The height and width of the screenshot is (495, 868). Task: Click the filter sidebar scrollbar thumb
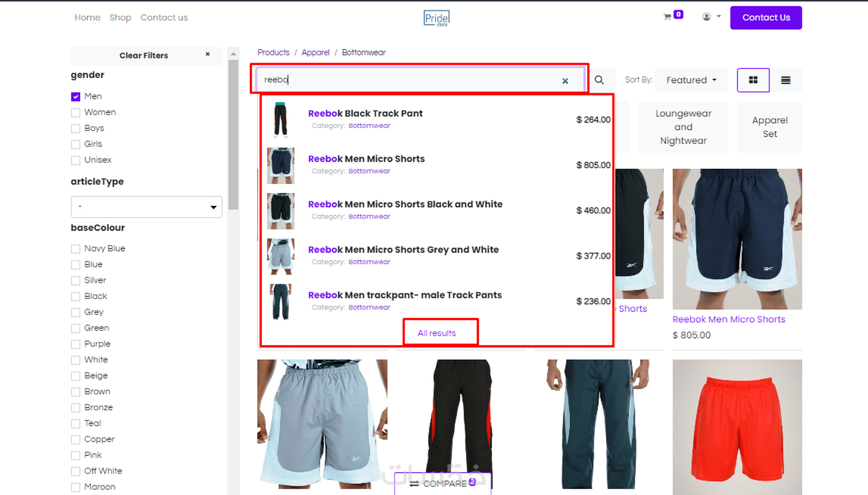pos(233,135)
